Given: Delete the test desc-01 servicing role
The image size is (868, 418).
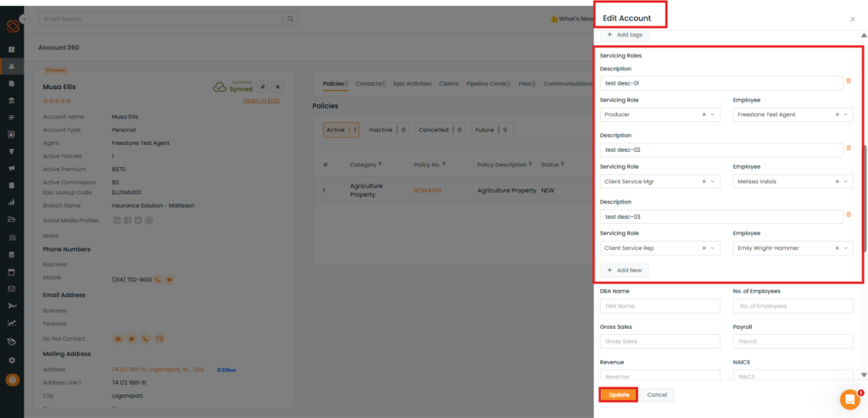Looking at the screenshot, I should click(849, 81).
